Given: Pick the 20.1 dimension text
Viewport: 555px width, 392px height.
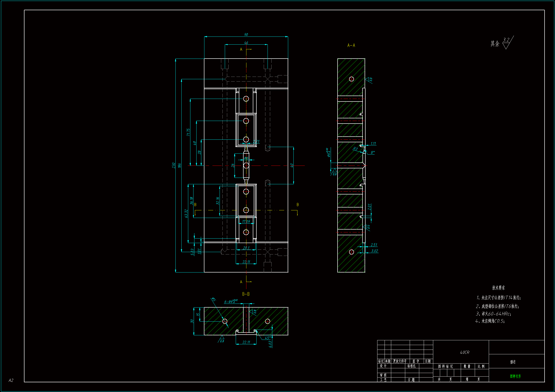Looking at the screenshot, I should click(246, 248).
